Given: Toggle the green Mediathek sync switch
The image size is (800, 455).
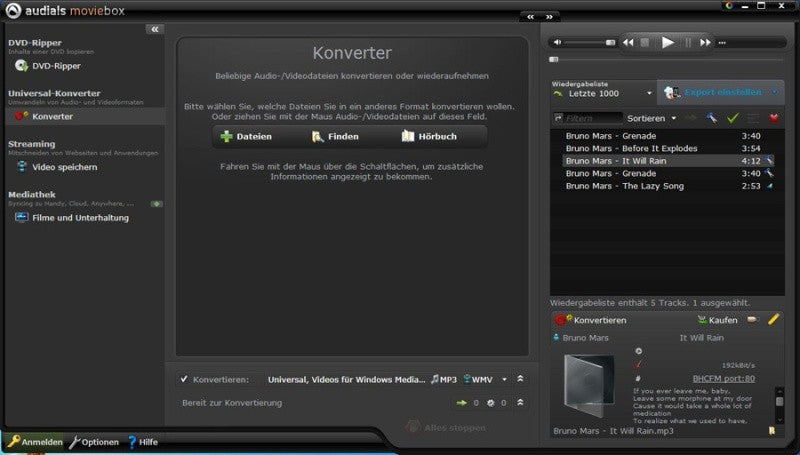Looking at the screenshot, I should tap(157, 204).
